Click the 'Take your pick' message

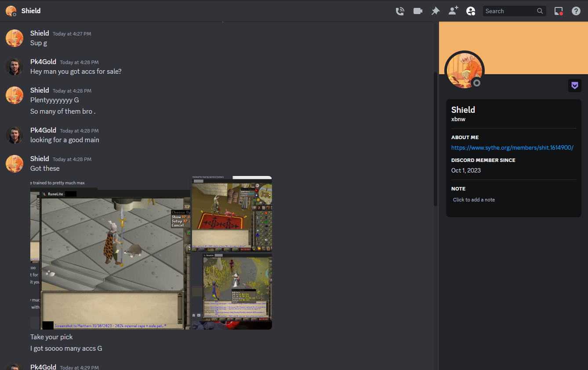click(51, 337)
